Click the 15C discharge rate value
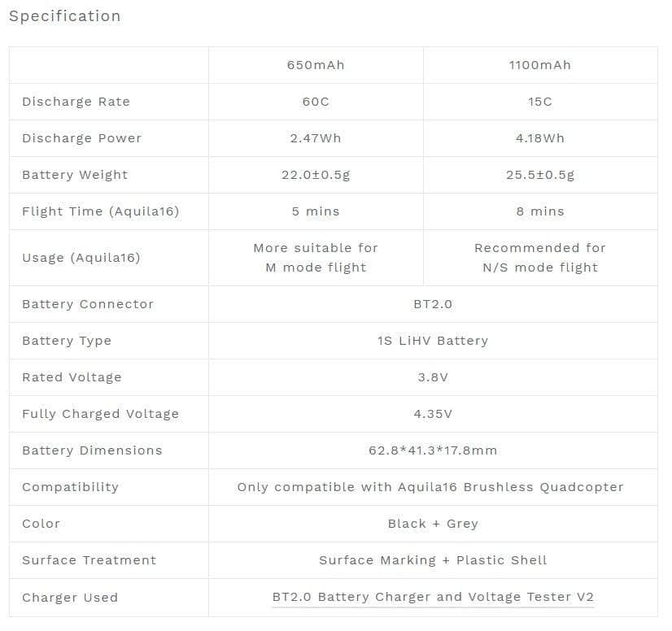The image size is (672, 631). pos(540,102)
